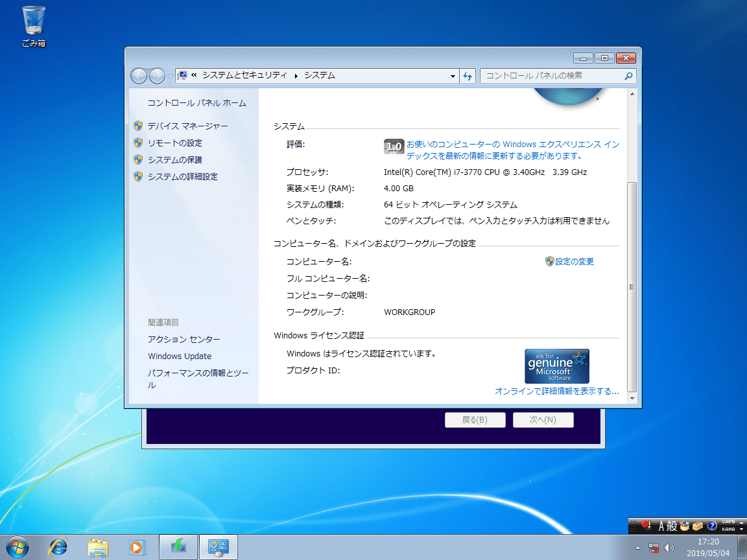Open the language bar options chevron
The height and width of the screenshot is (560, 747).
(742, 530)
